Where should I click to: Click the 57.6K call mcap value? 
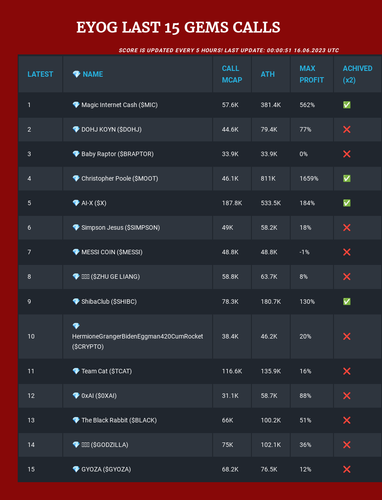click(x=230, y=105)
